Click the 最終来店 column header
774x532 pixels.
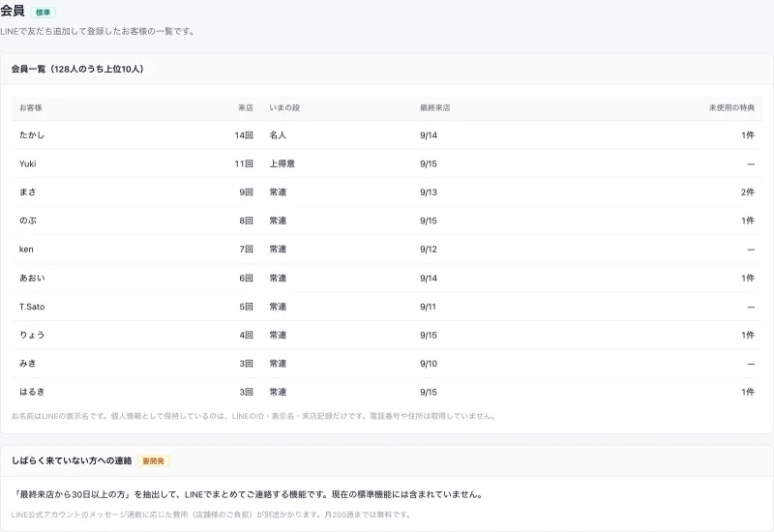coord(434,107)
